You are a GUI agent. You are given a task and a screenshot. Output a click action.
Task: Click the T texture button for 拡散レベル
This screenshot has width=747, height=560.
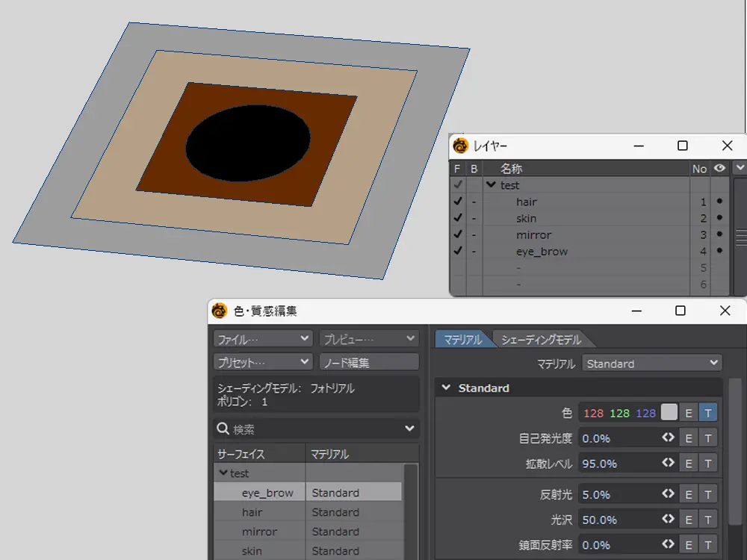(x=707, y=464)
